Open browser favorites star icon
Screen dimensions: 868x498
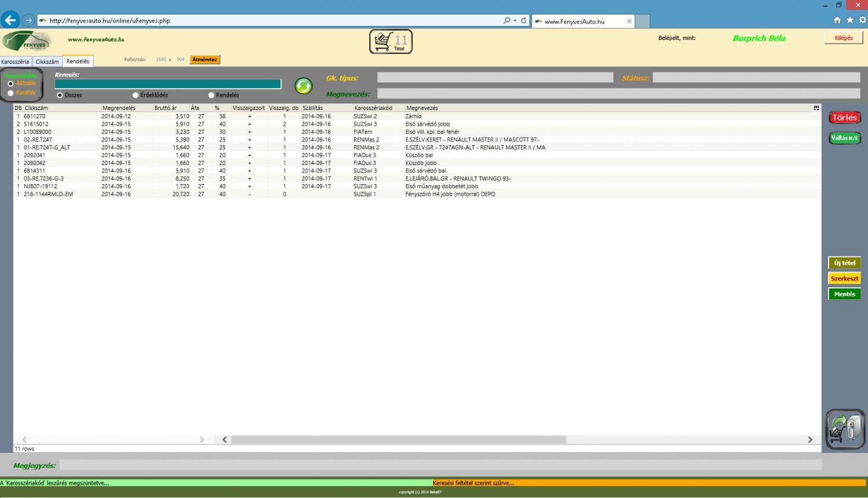click(849, 20)
